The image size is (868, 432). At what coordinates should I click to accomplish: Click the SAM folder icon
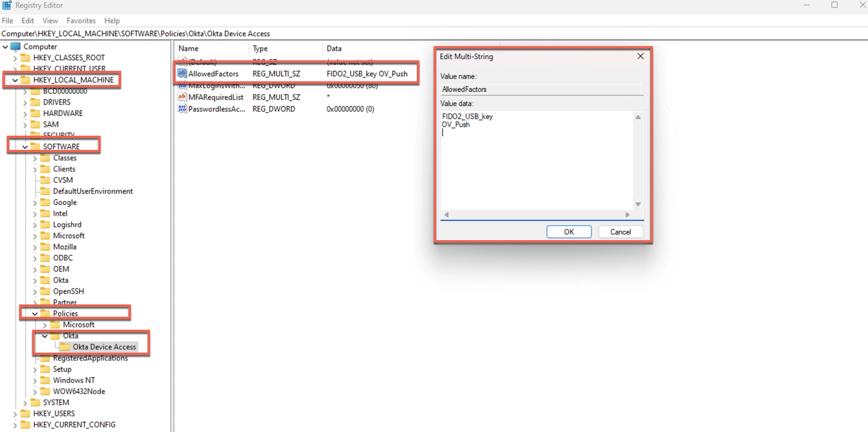point(35,124)
